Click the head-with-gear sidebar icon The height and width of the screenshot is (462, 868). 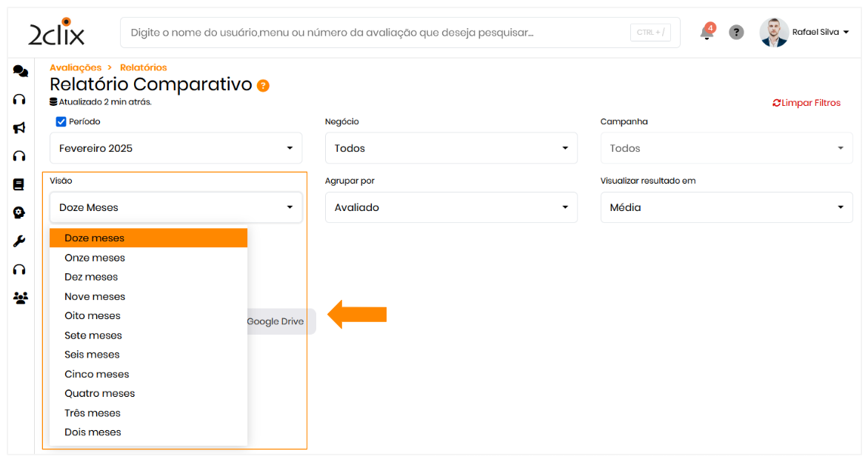[x=19, y=212]
